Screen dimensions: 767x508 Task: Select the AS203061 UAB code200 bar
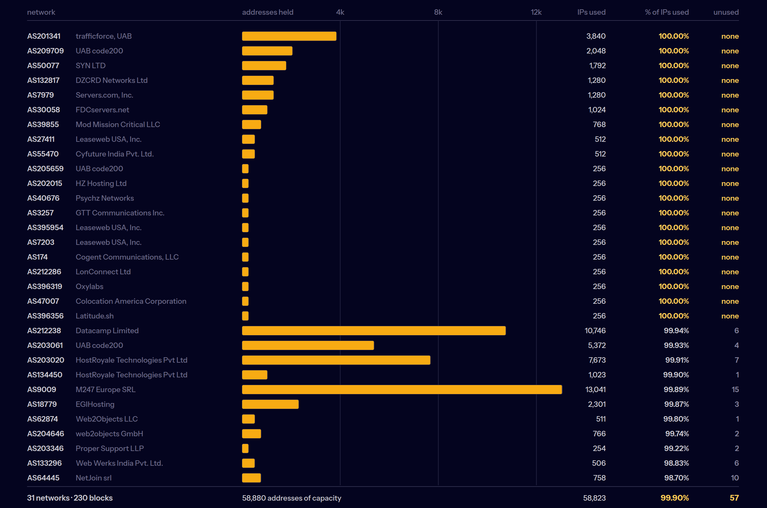tap(308, 346)
